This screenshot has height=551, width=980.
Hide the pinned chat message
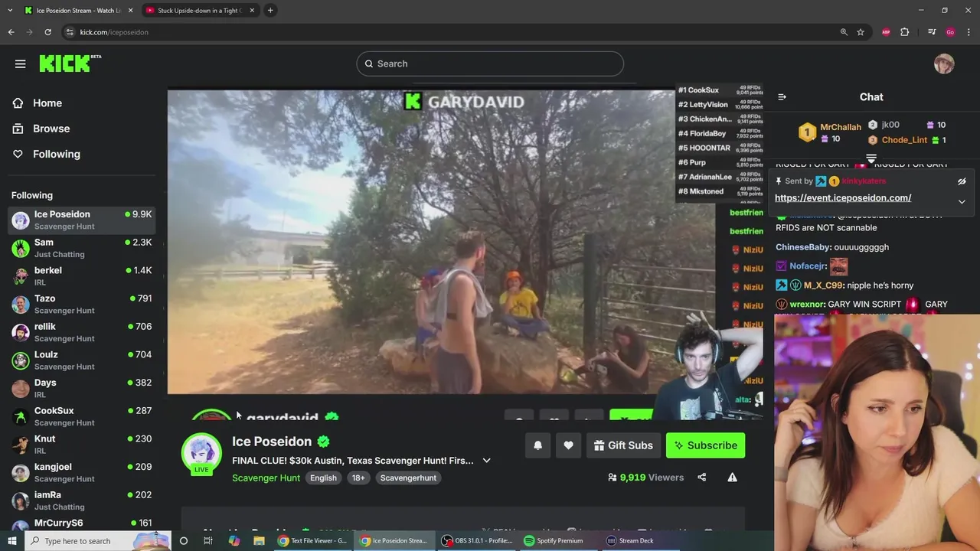pos(962,181)
